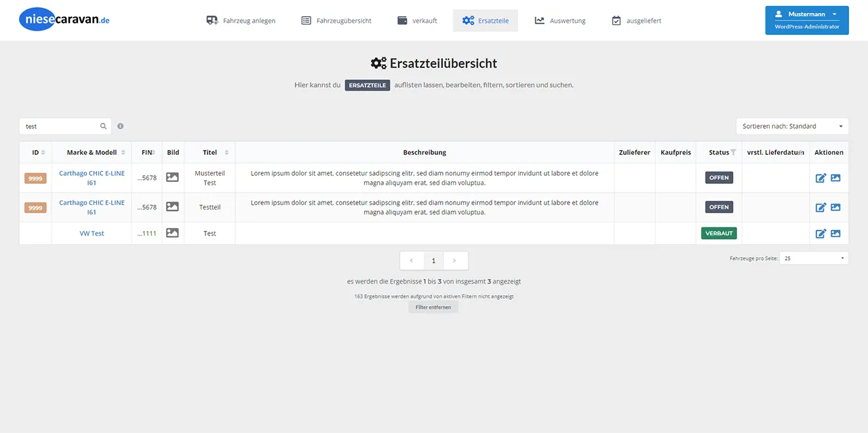Open the Auswertung navigation tab
This screenshot has width=868, height=433.
pyautogui.click(x=559, y=20)
